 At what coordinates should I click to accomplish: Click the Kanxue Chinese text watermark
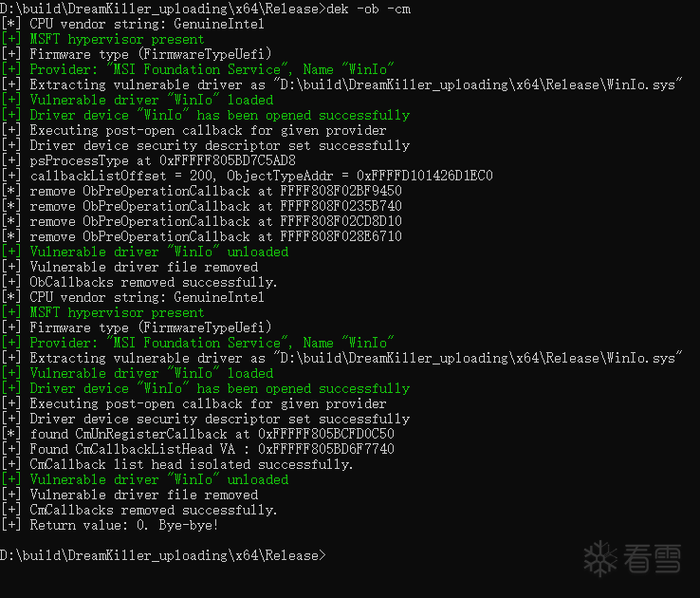pyautogui.click(x=653, y=559)
